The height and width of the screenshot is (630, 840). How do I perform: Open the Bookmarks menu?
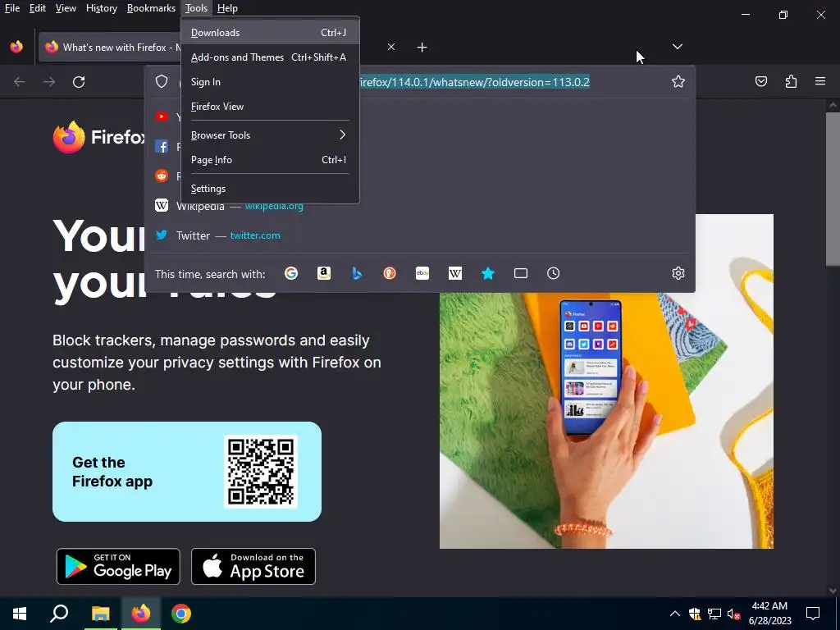point(151,8)
